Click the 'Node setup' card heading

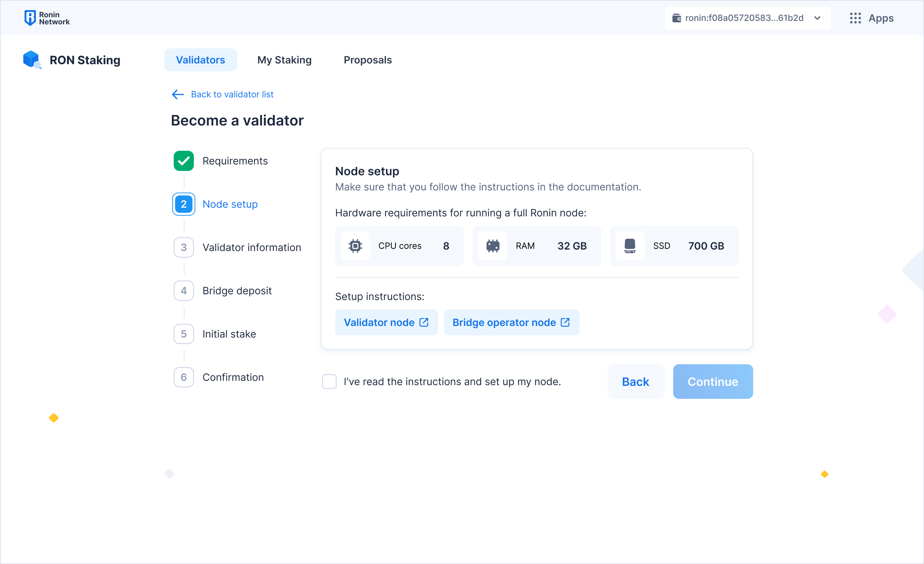pos(367,172)
